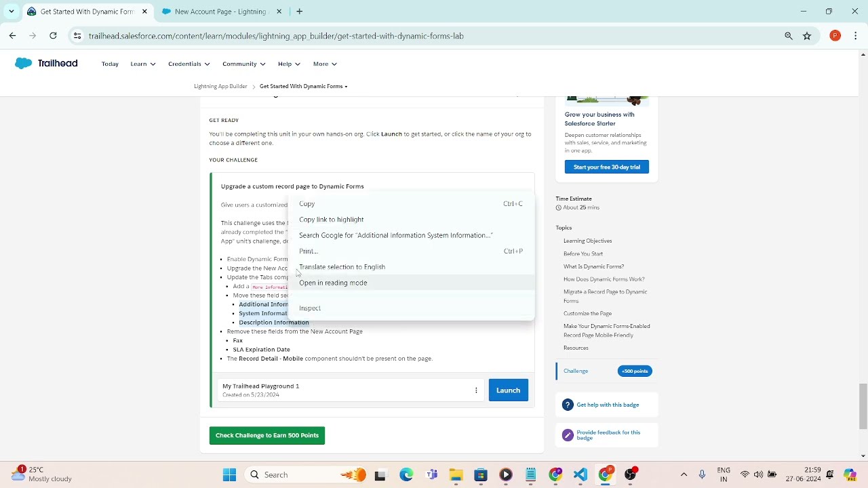Image resolution: width=868 pixels, height=488 pixels.
Task: Open the Chrome three-dot menu
Action: (x=856, y=36)
